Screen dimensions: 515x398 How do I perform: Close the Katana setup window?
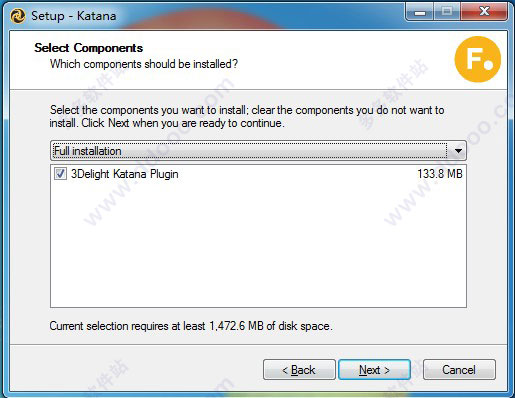tap(484, 12)
